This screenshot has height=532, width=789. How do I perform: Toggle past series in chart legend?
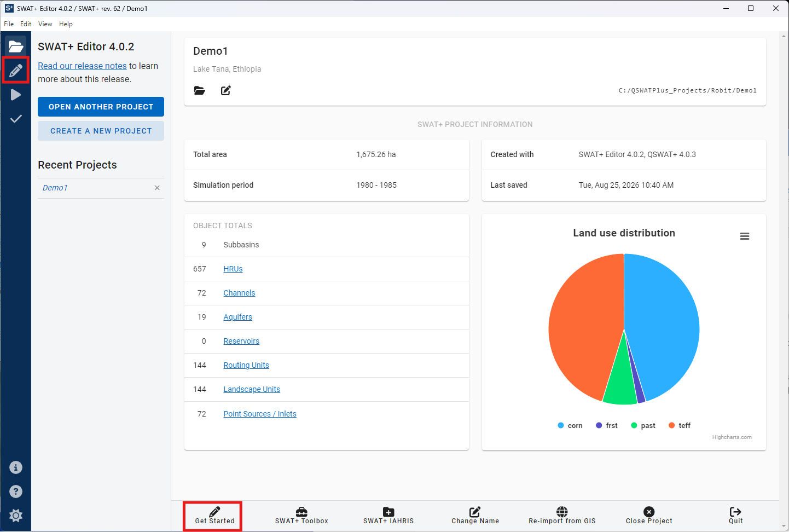tap(643, 425)
